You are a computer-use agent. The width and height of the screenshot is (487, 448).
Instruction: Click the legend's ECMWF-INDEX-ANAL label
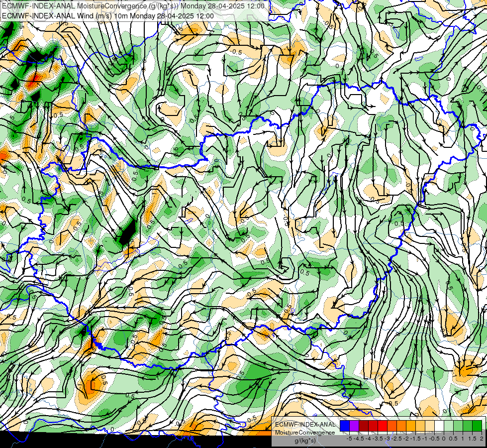coord(305,425)
